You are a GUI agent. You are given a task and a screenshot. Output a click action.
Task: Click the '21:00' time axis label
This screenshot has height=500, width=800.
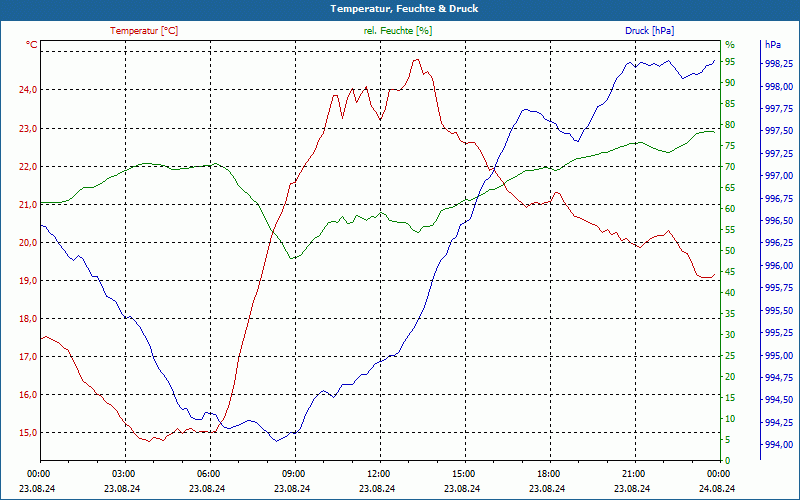(633, 474)
